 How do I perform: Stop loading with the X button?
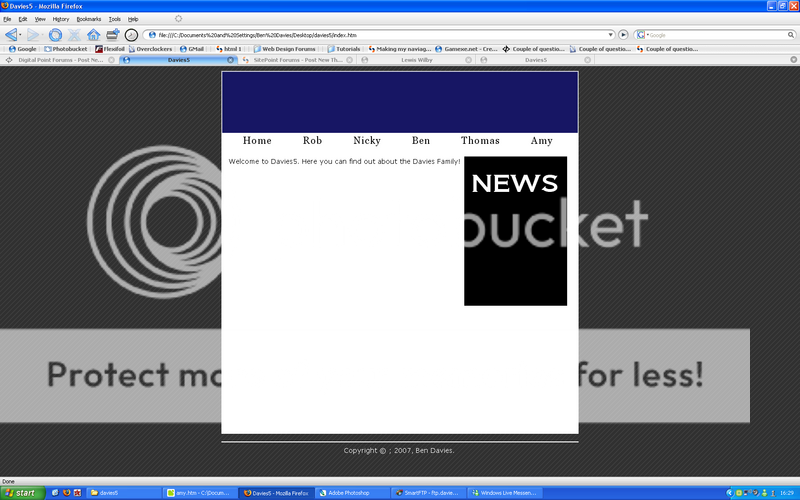[74, 35]
